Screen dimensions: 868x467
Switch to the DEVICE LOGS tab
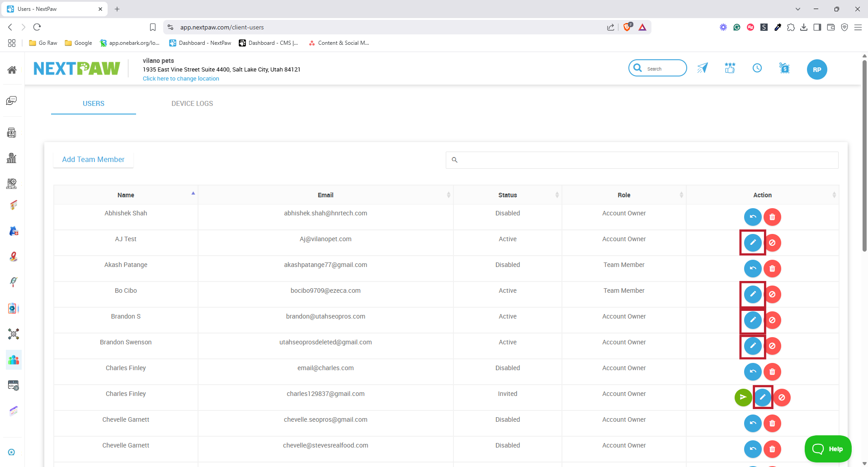click(192, 104)
